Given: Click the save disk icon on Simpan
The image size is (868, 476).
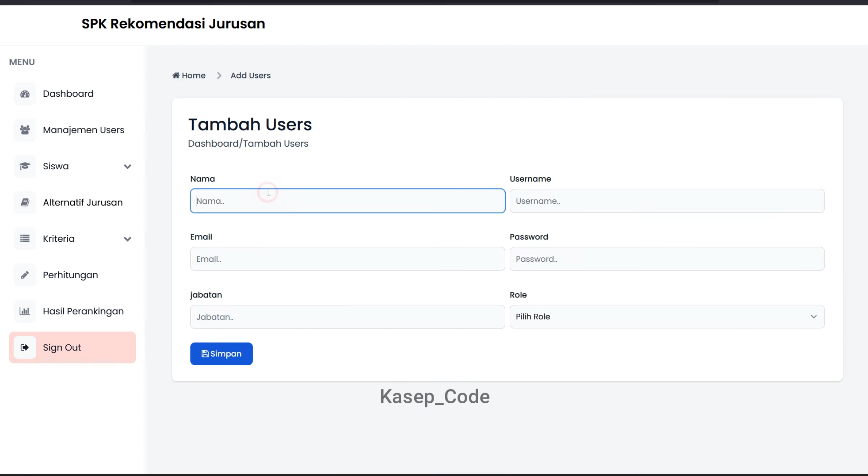Looking at the screenshot, I should point(205,353).
